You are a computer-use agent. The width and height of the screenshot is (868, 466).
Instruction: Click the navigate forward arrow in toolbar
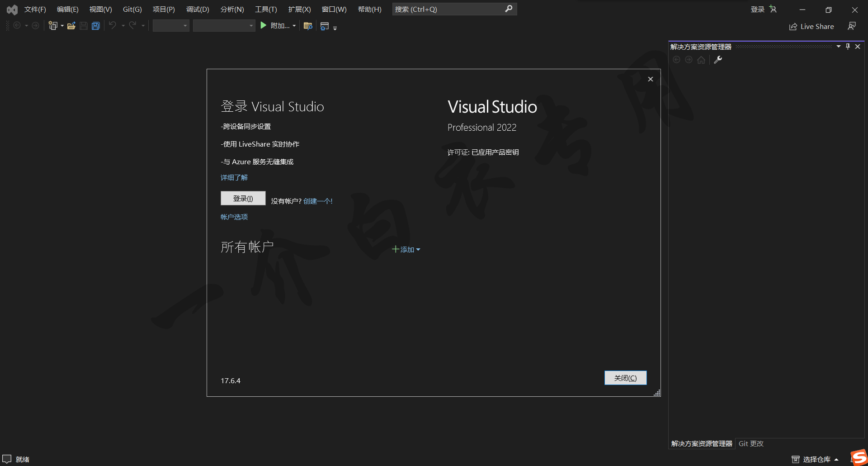pos(35,26)
